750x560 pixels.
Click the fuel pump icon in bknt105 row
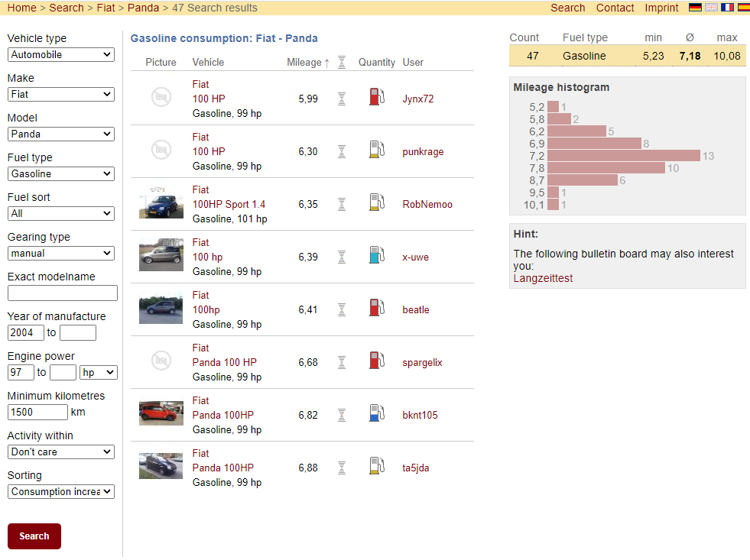point(377,413)
